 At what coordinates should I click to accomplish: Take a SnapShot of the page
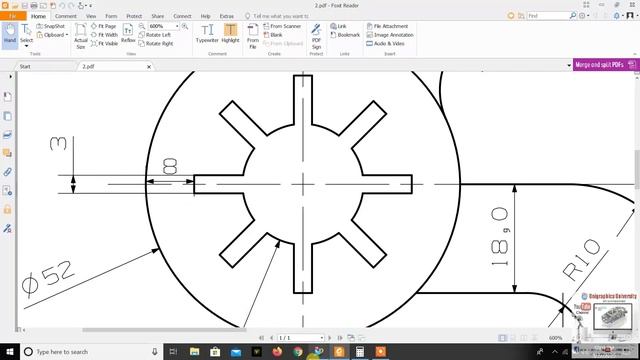point(51,26)
